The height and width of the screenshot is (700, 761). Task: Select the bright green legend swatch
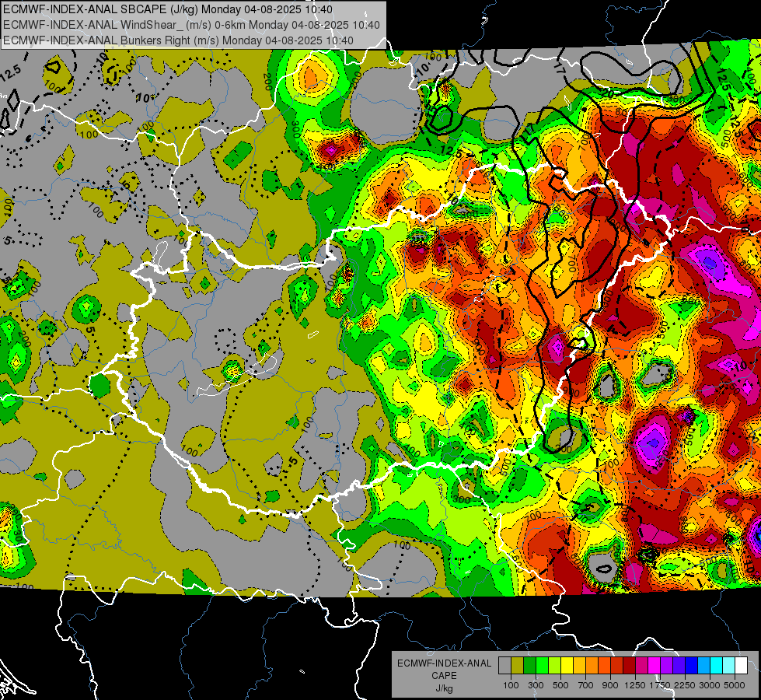(542, 665)
